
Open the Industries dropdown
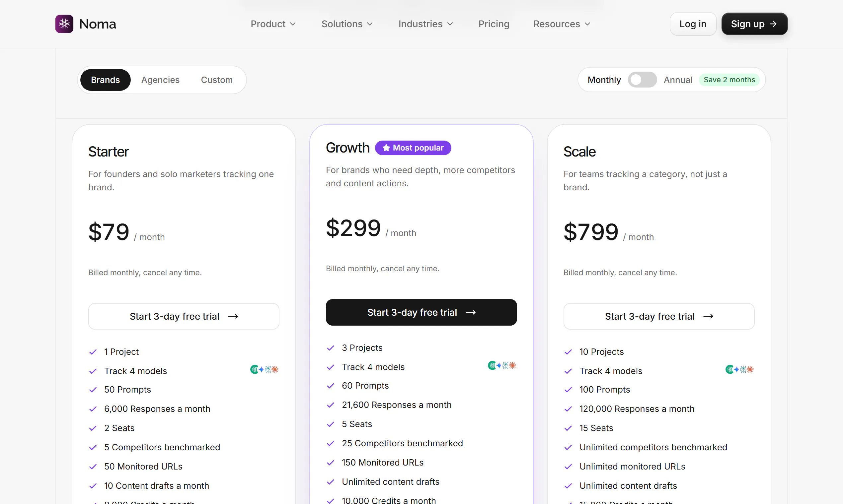pyautogui.click(x=425, y=24)
